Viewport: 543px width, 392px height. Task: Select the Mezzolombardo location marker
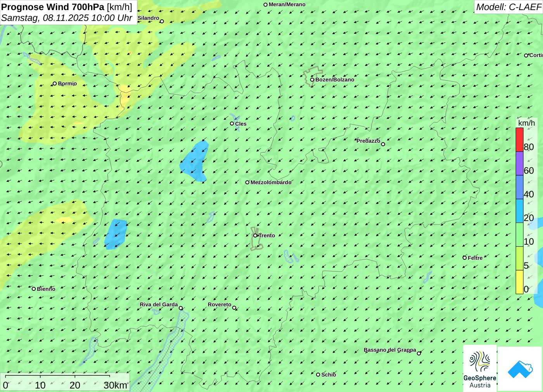click(x=247, y=182)
